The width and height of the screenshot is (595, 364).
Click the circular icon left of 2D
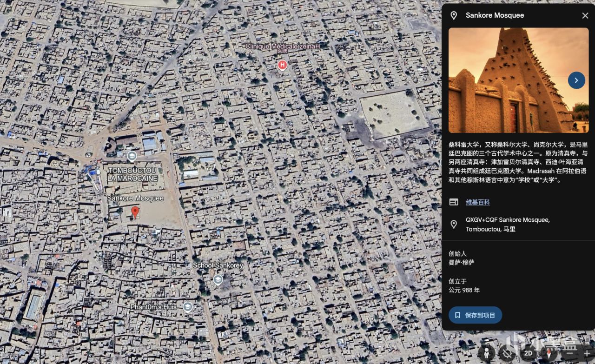507,353
